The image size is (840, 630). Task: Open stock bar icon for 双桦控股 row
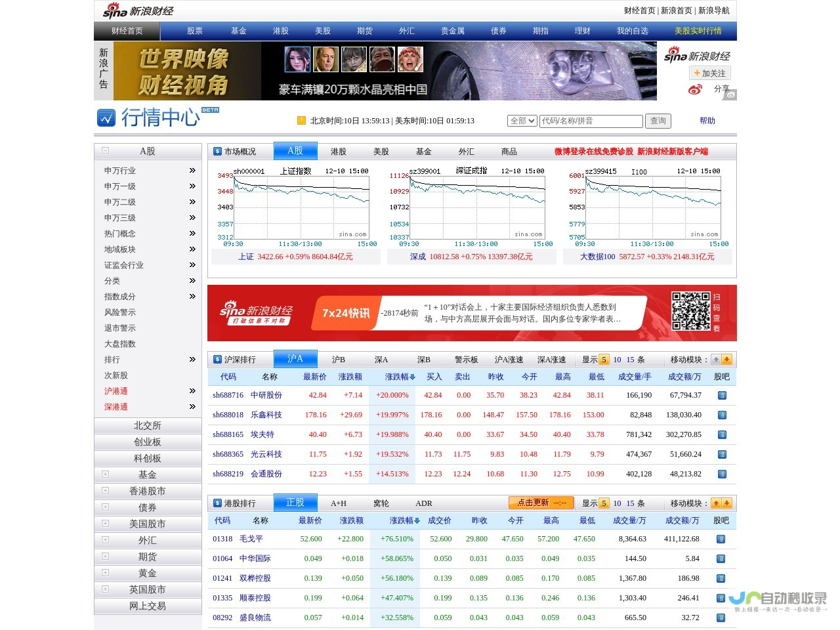(721, 578)
